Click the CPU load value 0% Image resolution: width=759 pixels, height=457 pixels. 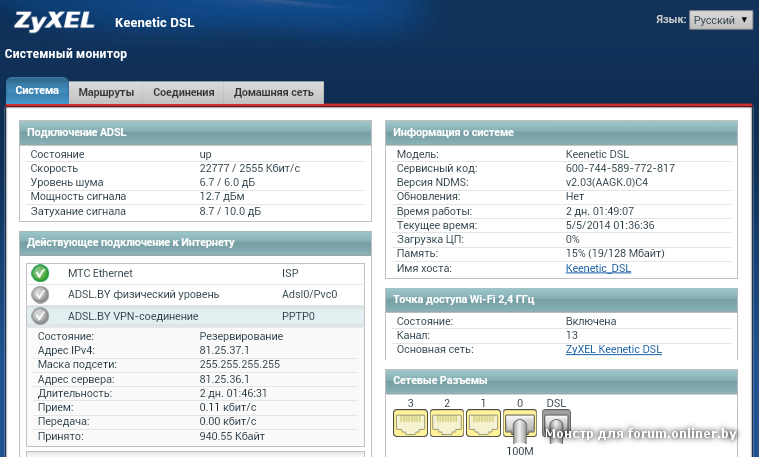[573, 240]
